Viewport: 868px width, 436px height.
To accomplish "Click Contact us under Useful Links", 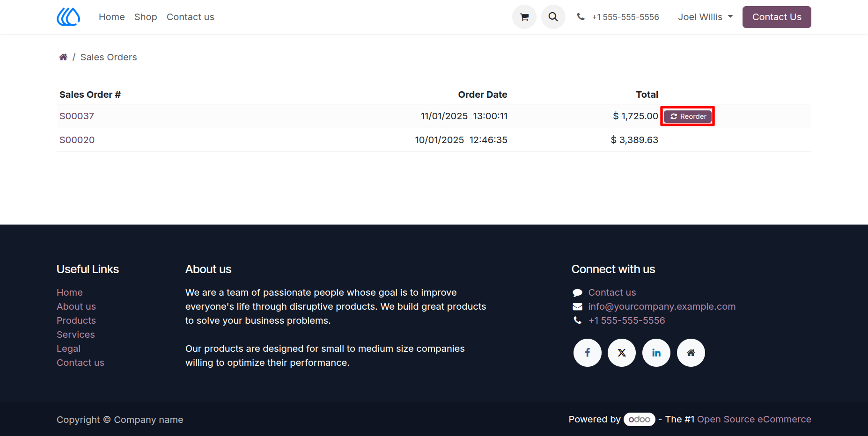I will pyautogui.click(x=81, y=363).
